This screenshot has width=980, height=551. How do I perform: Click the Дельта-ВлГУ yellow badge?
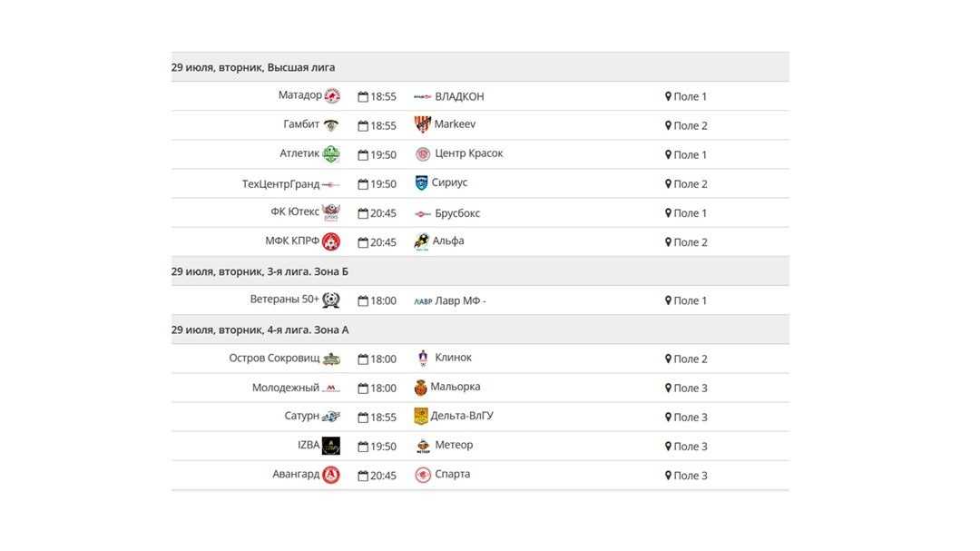[421, 417]
